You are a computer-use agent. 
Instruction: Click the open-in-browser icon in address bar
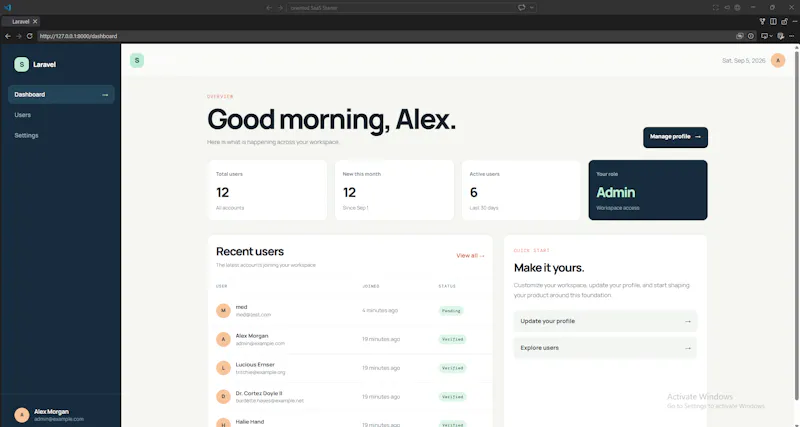(x=740, y=36)
